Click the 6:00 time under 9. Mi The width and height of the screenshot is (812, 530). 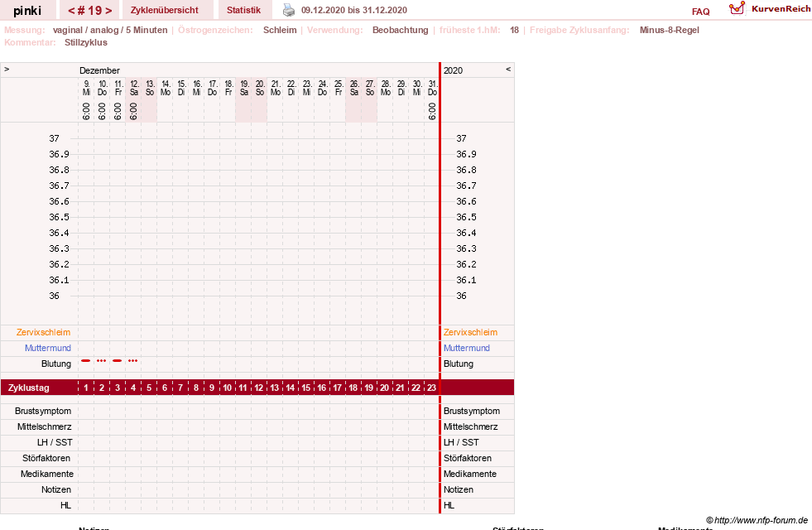(86, 111)
